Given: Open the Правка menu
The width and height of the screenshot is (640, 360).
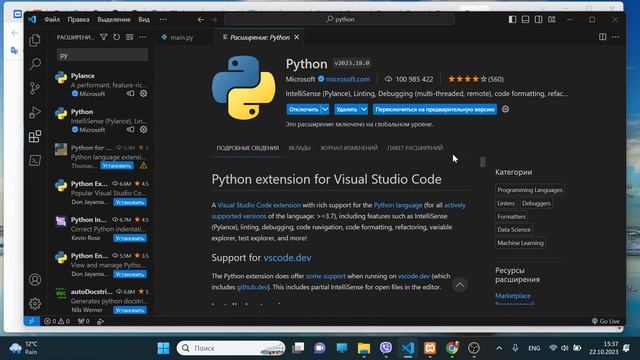Looking at the screenshot, I should click(x=78, y=19).
